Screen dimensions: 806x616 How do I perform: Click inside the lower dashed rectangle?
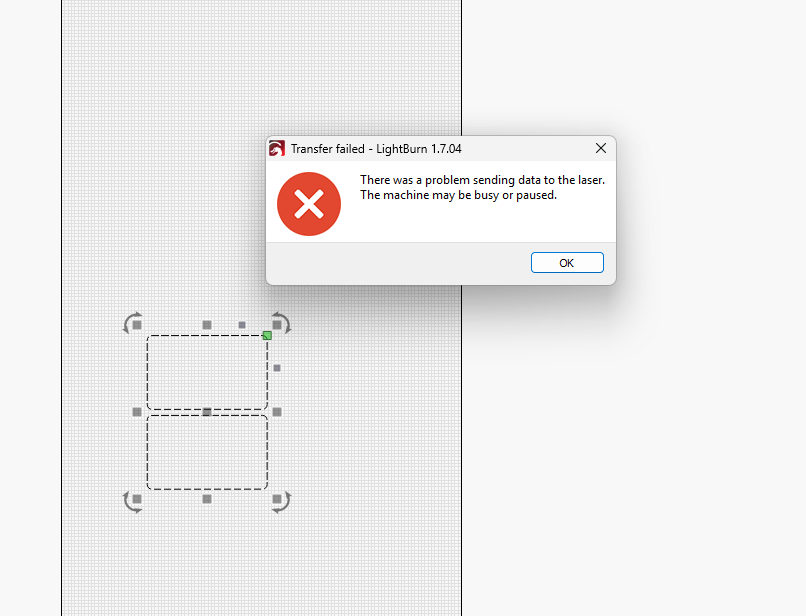[x=207, y=452]
